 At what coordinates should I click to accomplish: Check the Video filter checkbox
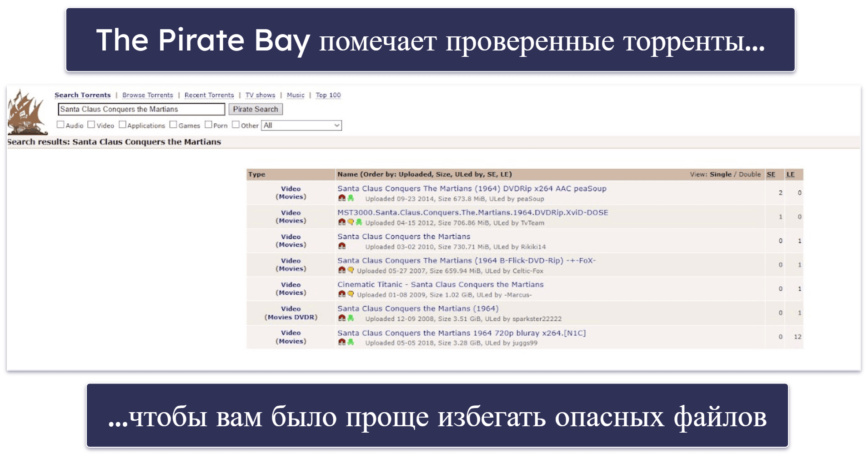pos(91,125)
